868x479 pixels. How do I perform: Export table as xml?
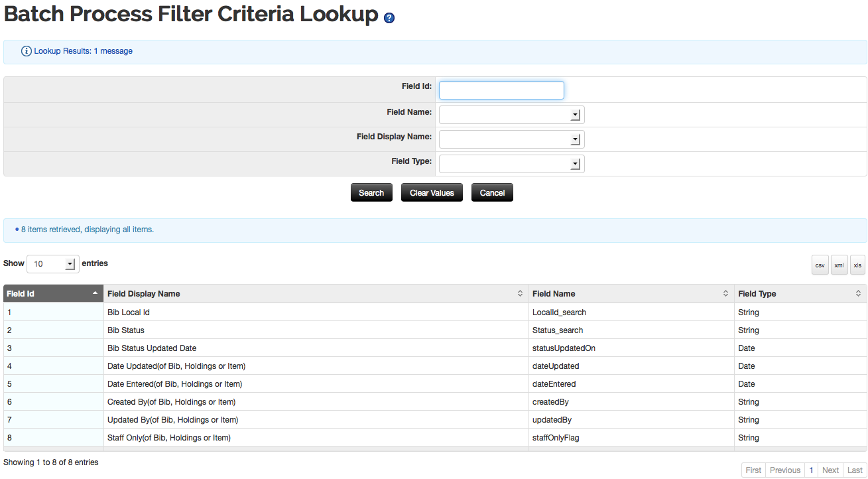click(x=839, y=265)
